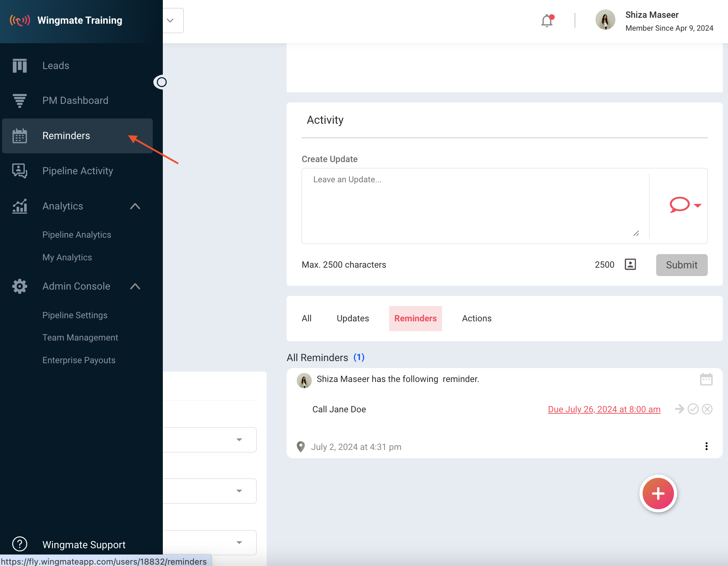The image size is (728, 566).
Task: Click the Call Jane Doe reminder text
Action: point(339,409)
